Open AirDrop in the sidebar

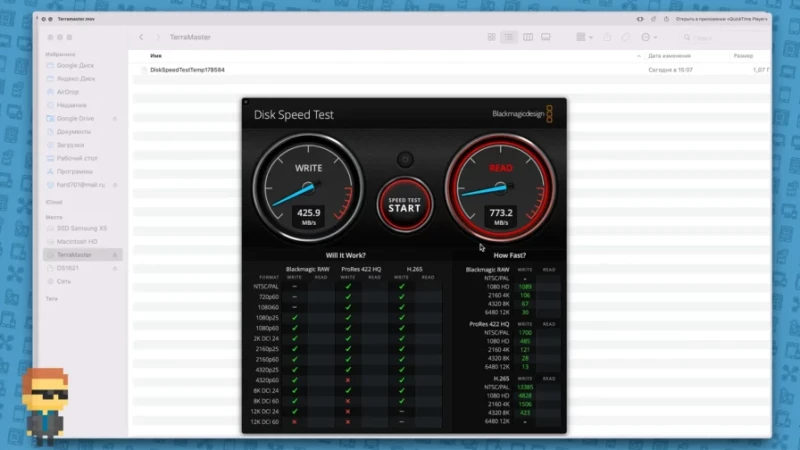(x=67, y=92)
